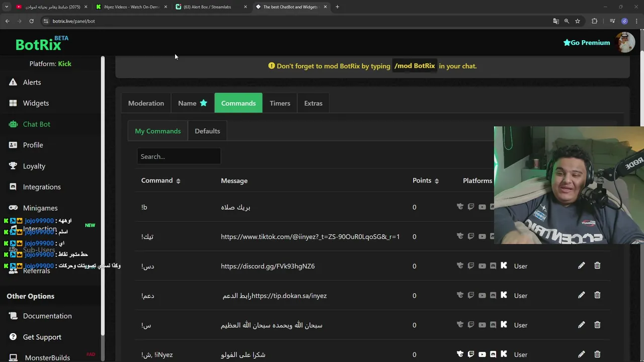Click the tiktok.com command message
The image size is (644, 362).
[310, 236]
